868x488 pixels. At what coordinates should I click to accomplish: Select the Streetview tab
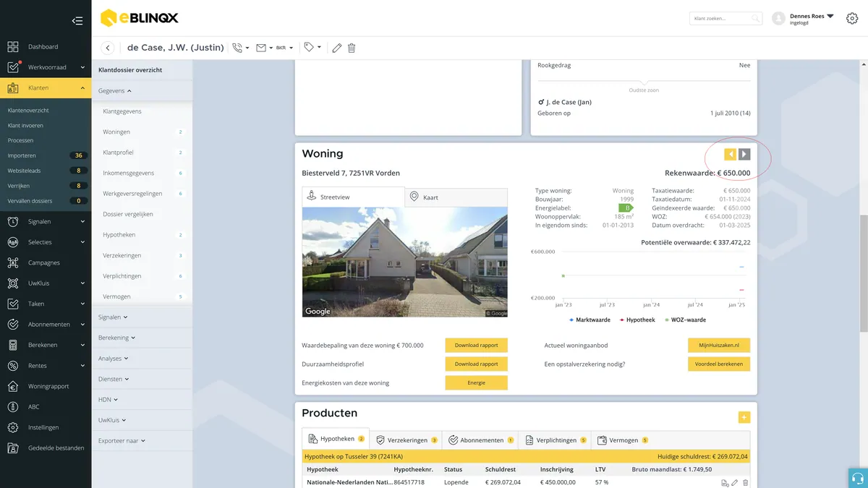[x=353, y=197]
